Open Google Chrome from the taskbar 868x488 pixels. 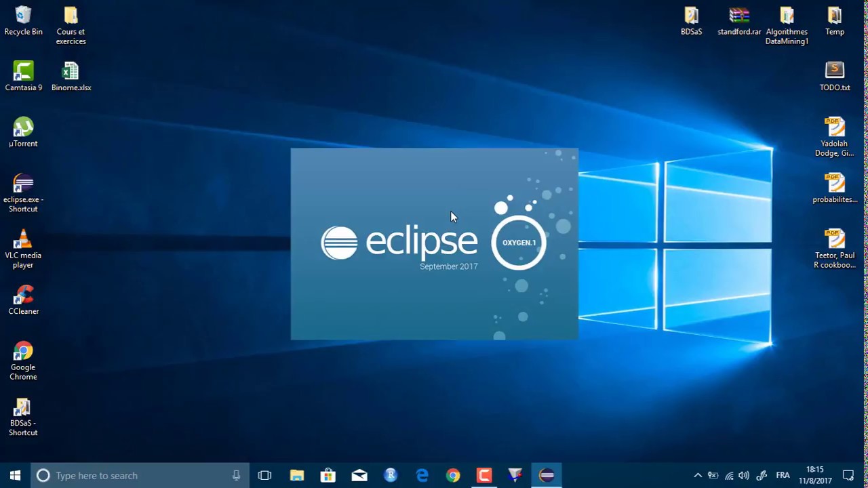point(453,475)
